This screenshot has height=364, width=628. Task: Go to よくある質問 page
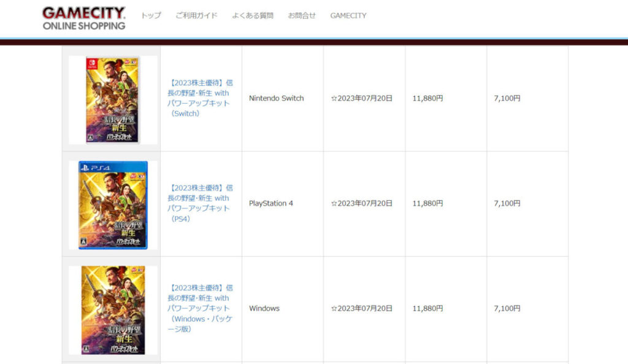[253, 15]
